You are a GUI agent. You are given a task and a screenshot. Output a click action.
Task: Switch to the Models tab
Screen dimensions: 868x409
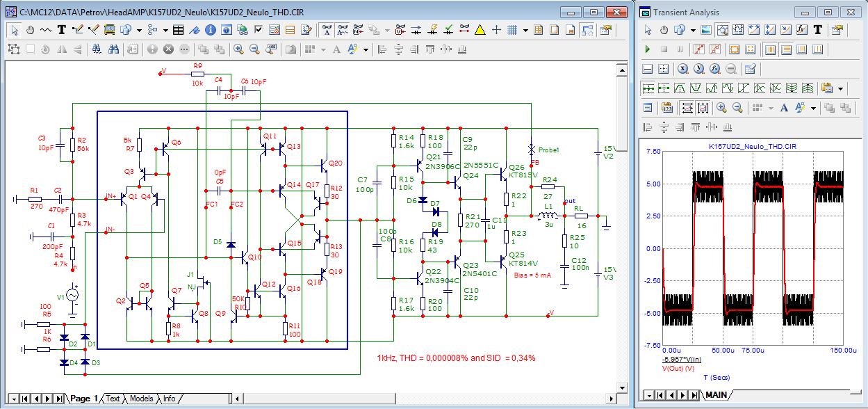(142, 399)
